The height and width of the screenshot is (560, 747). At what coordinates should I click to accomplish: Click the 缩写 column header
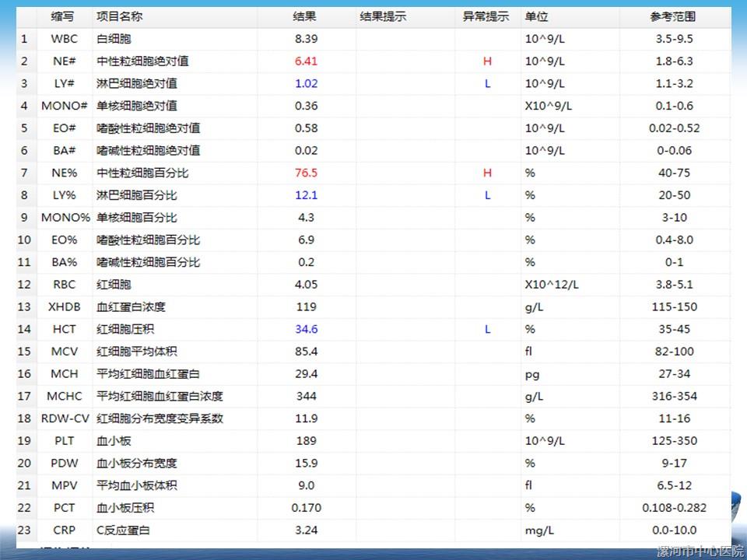(x=64, y=16)
